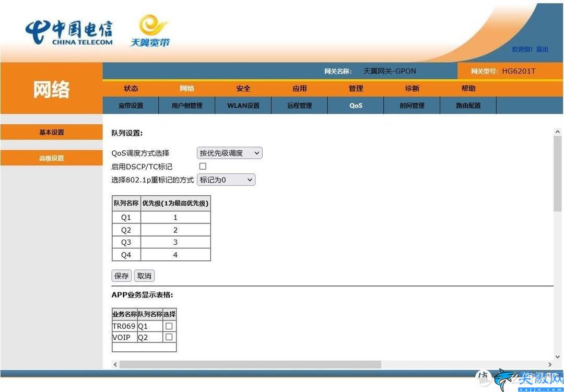Click the gateway name 天翼网关-GPON

click(x=390, y=71)
